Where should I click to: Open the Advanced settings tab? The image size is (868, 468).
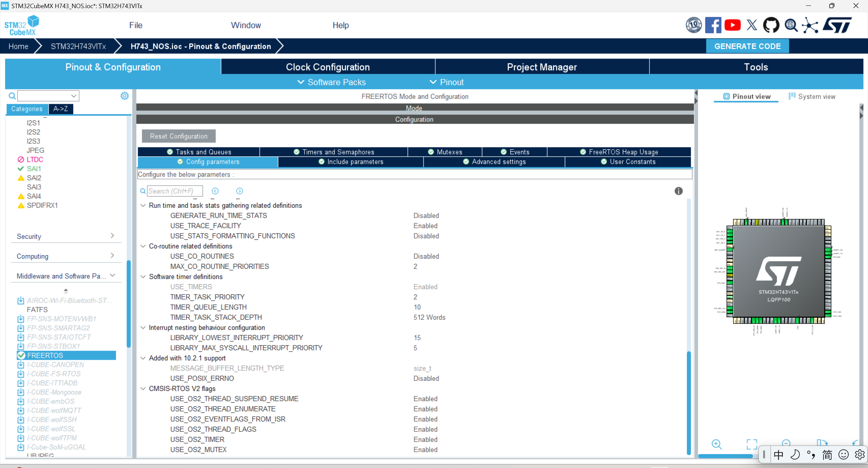pyautogui.click(x=494, y=162)
